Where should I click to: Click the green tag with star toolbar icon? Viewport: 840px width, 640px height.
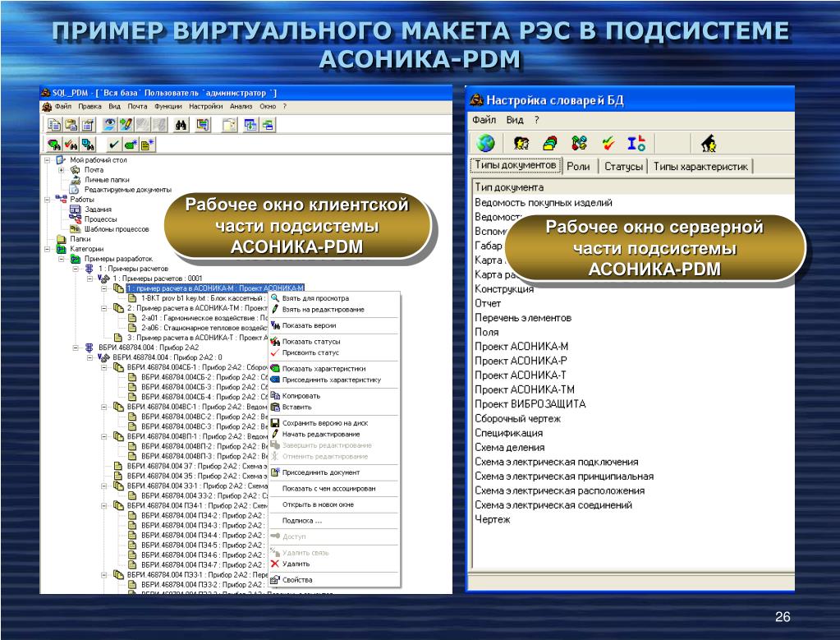point(131,145)
